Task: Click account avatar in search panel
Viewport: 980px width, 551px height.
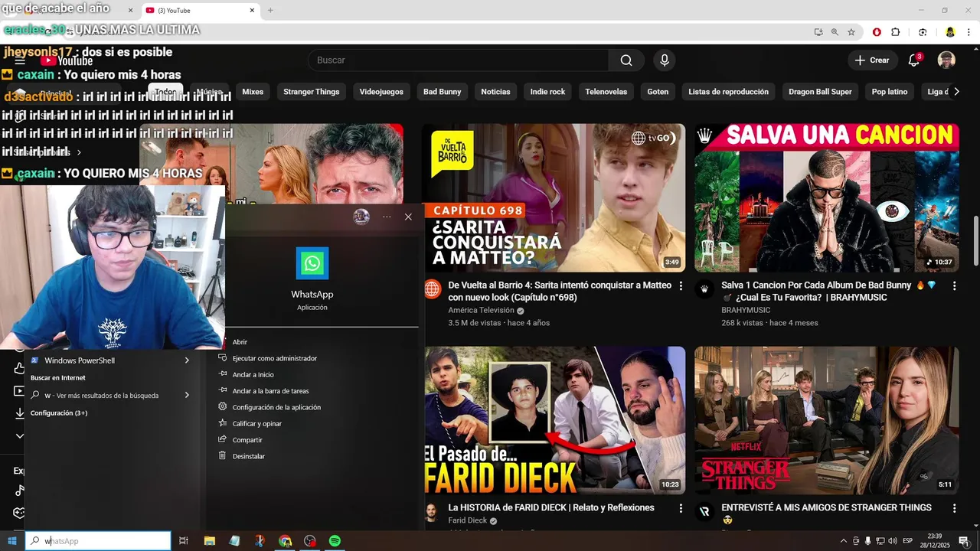Action: pos(361,217)
